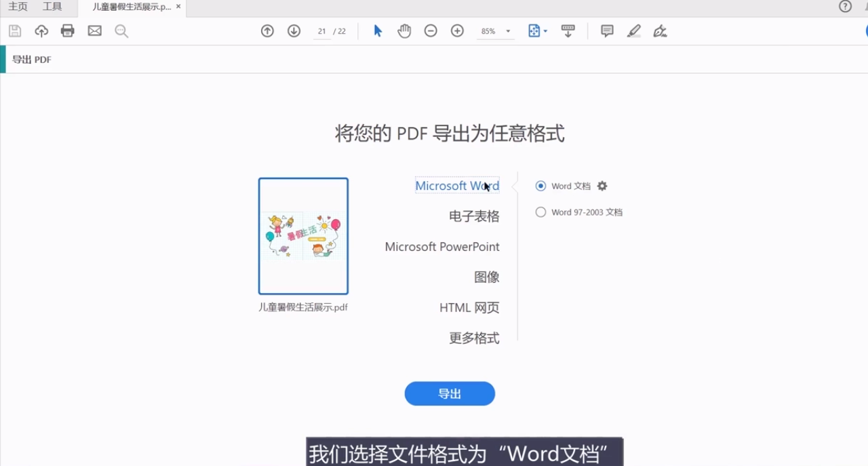The image size is (868, 466).
Task: Select Word 文档 radio option
Action: tap(540, 186)
